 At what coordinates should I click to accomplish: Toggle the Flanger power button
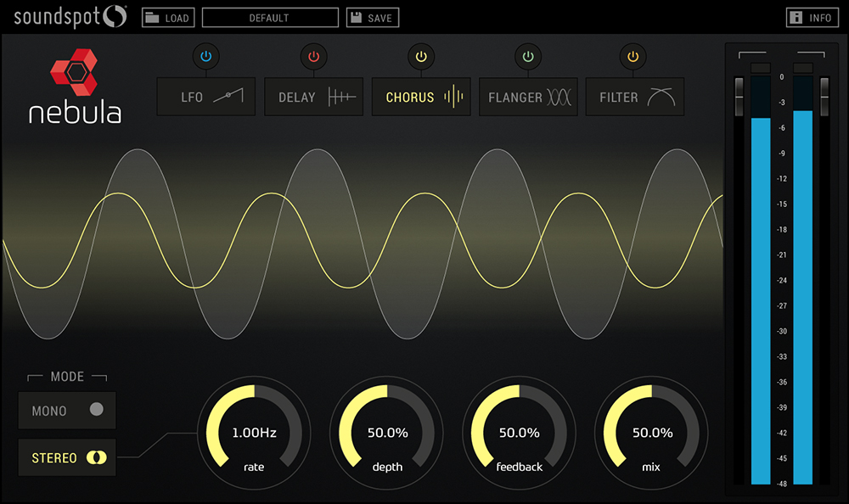coord(528,56)
